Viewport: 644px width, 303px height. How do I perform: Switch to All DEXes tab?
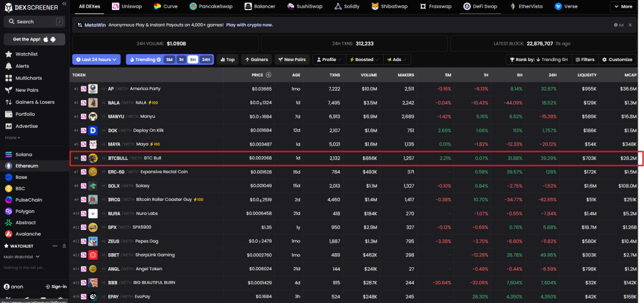click(x=89, y=6)
